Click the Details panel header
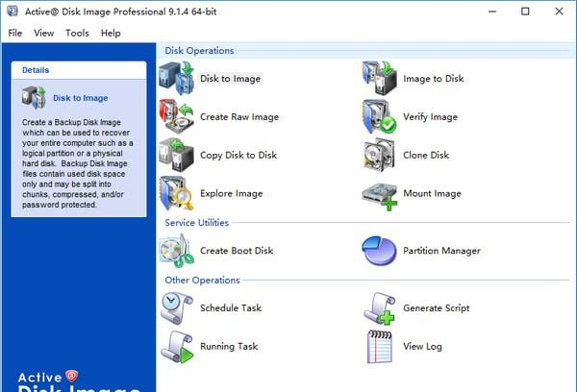The width and height of the screenshot is (577, 392). [79, 70]
